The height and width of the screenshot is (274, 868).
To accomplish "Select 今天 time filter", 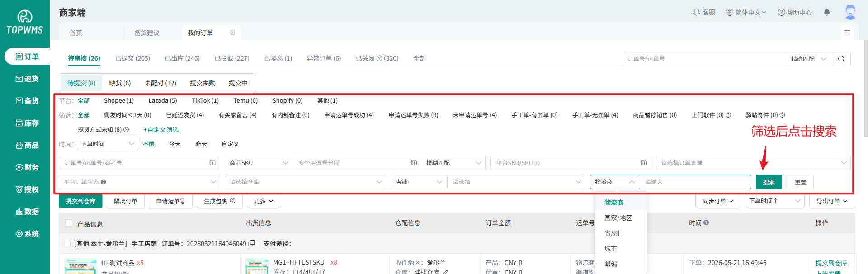I will click(x=175, y=144).
